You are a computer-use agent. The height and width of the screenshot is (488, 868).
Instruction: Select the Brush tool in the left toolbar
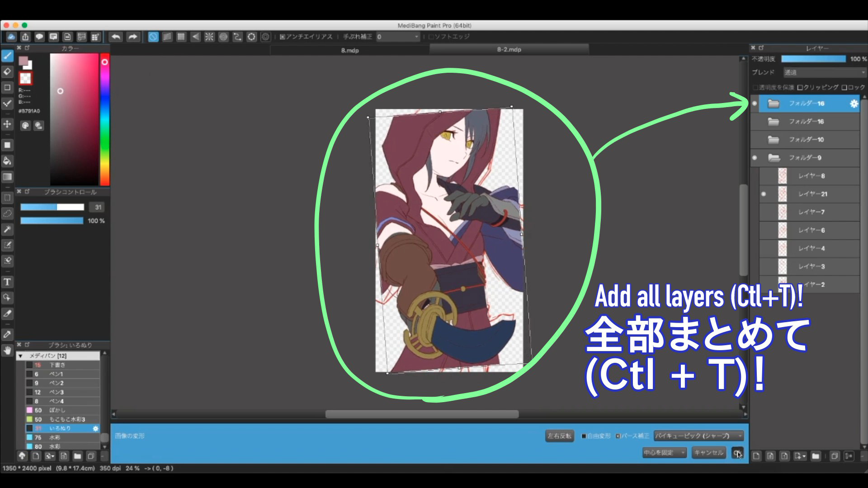[7, 56]
